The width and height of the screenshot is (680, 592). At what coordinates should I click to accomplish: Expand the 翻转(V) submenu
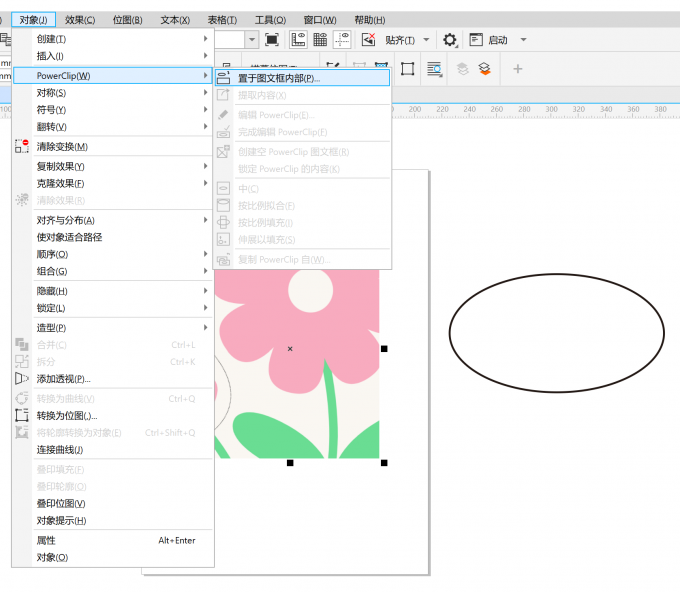(x=113, y=127)
